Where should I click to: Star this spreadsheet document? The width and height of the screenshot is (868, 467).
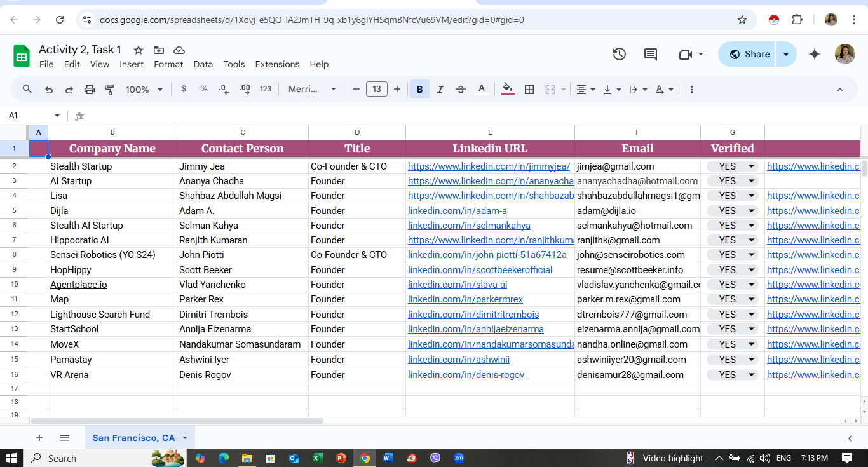pos(138,50)
